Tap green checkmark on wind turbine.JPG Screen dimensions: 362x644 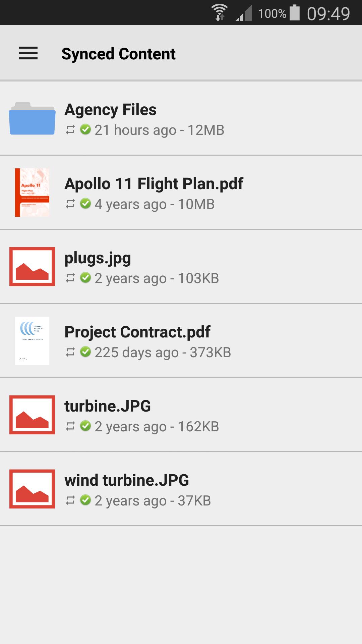[x=85, y=500]
